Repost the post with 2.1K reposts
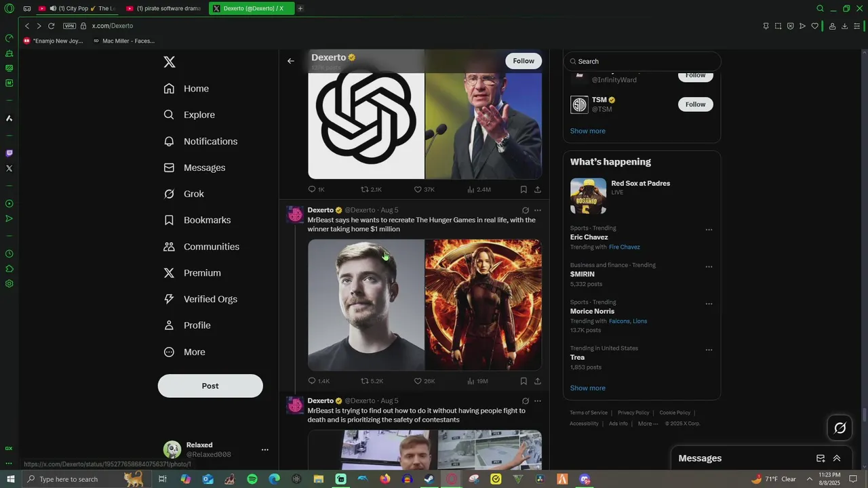 372,190
